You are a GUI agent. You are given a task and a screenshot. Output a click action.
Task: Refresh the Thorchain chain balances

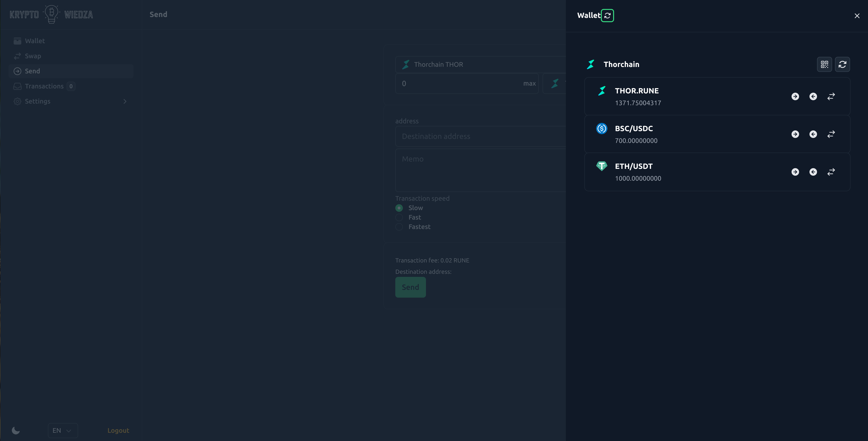842,64
